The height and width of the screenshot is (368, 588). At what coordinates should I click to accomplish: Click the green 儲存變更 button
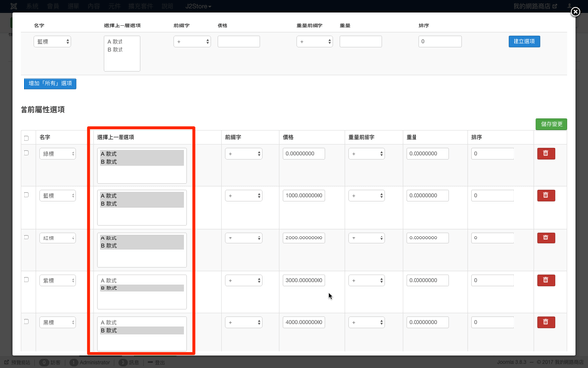point(551,124)
